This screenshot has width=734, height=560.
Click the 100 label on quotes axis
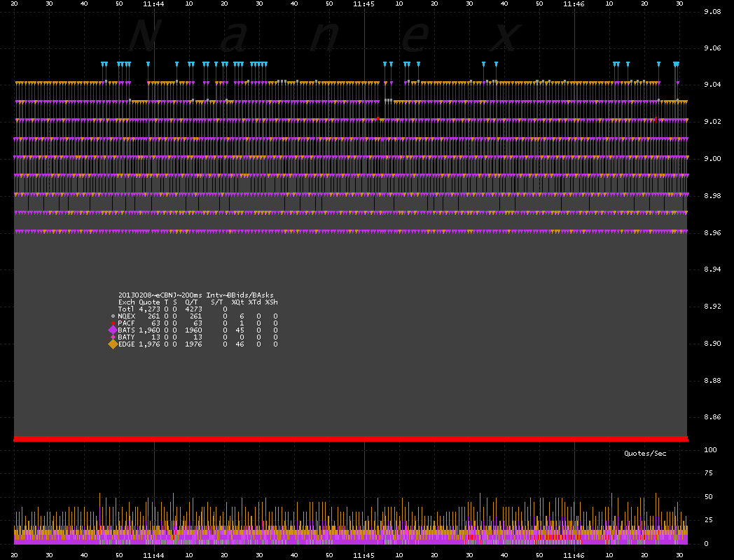(x=710, y=449)
